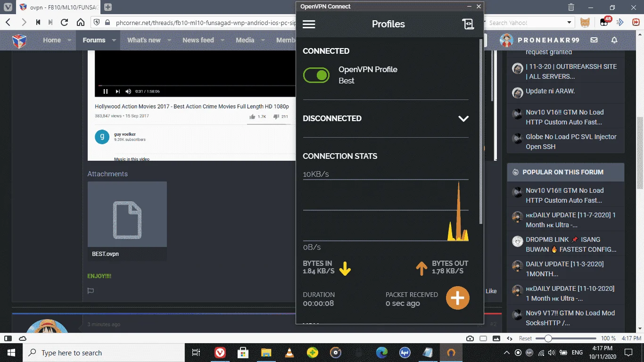Click the BYTES OUT upload arrow icon
The image size is (644, 362).
pos(421,269)
